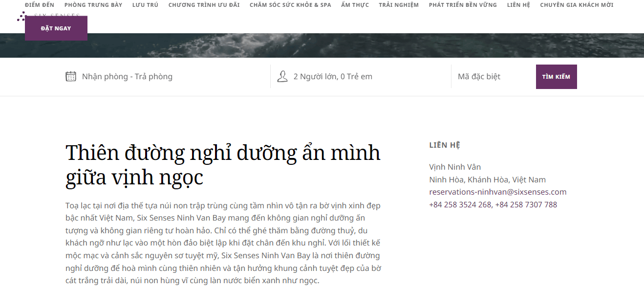Click the calendar icon for check-in dates
The height and width of the screenshot is (290, 644).
[x=71, y=76]
